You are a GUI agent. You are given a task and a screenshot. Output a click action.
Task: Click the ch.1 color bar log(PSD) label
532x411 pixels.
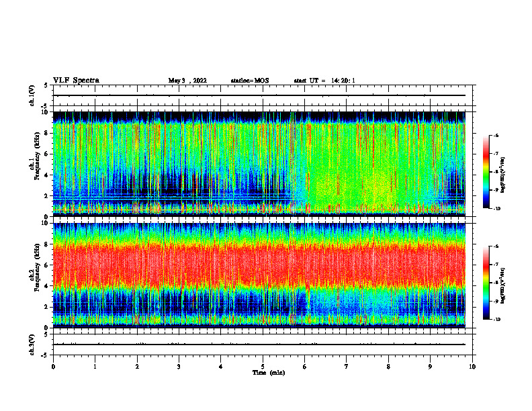[x=503, y=175]
